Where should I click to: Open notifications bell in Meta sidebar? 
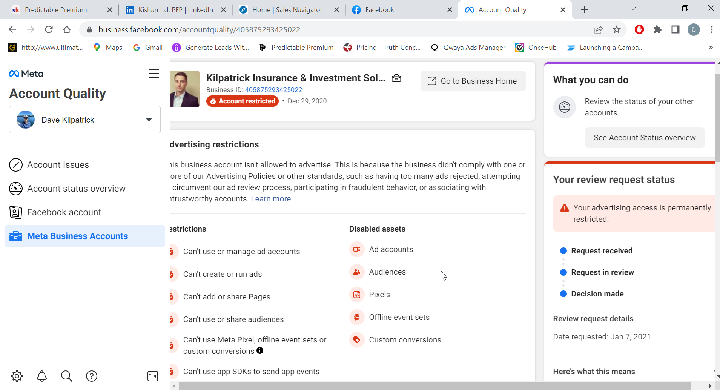pos(42,376)
